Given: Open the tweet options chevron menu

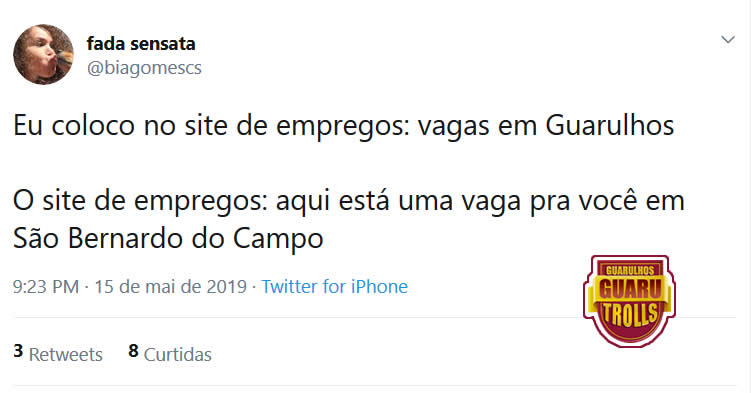Looking at the screenshot, I should tap(728, 40).
